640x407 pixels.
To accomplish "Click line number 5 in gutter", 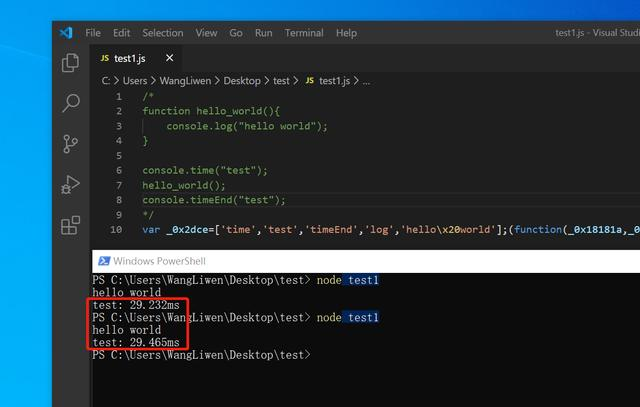I will click(x=119, y=156).
